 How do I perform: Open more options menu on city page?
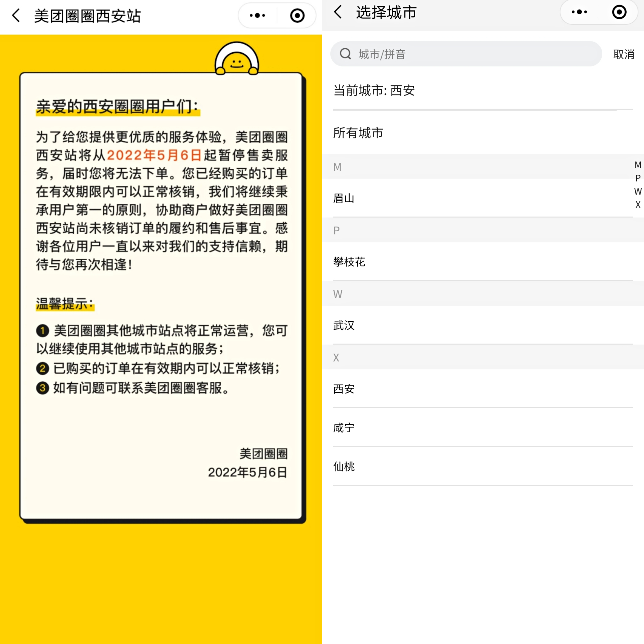click(x=579, y=12)
